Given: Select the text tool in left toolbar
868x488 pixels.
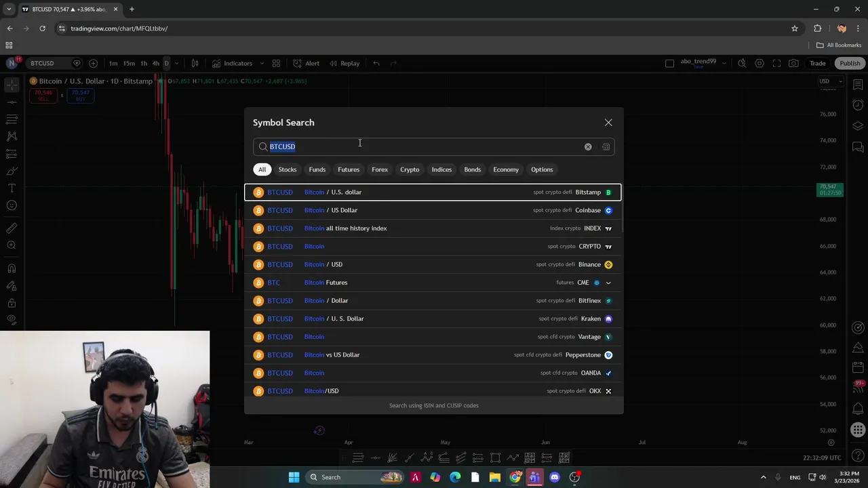Looking at the screenshot, I should point(12,188).
